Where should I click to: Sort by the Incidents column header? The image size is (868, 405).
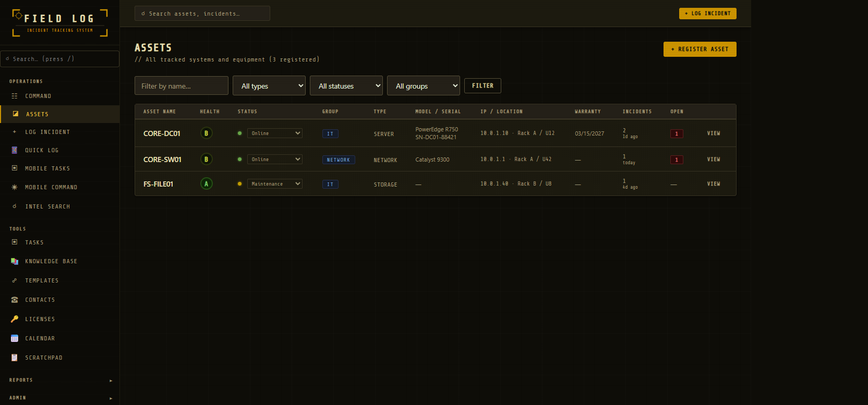click(637, 112)
